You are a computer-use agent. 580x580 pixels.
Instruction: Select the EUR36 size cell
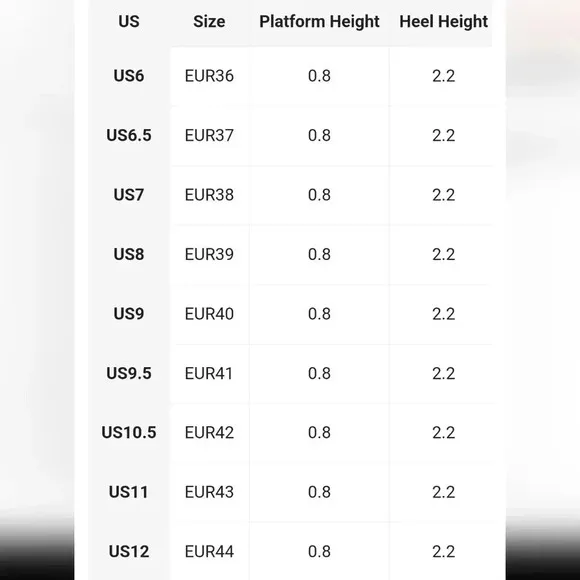point(209,76)
